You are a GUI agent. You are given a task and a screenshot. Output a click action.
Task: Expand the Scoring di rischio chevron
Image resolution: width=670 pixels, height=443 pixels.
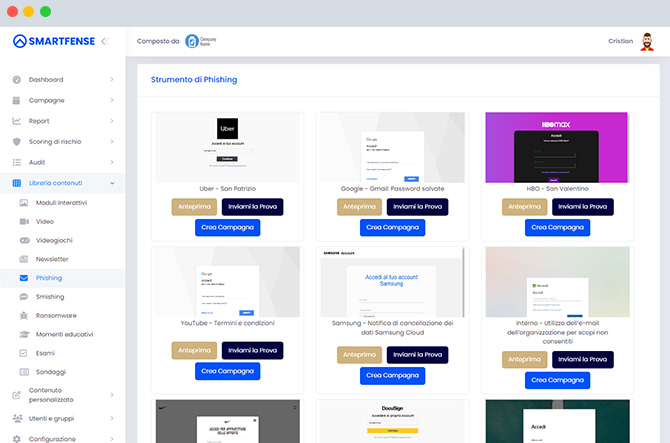click(112, 141)
